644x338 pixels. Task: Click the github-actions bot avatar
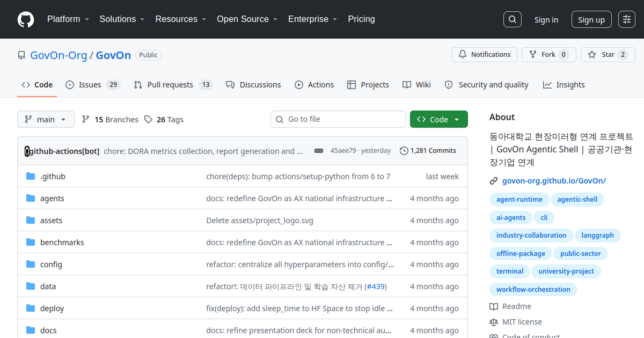[x=27, y=151]
